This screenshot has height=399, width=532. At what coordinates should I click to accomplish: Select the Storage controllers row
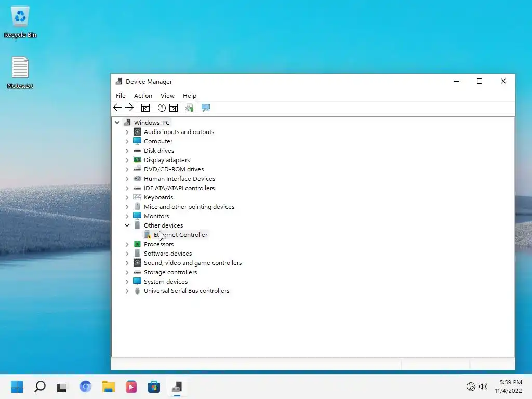170,272
